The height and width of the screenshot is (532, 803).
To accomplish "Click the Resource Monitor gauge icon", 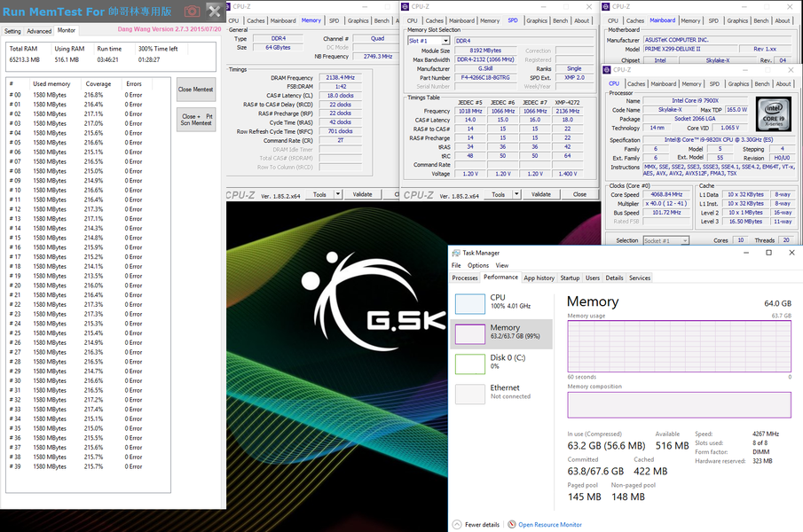I will tap(512, 524).
